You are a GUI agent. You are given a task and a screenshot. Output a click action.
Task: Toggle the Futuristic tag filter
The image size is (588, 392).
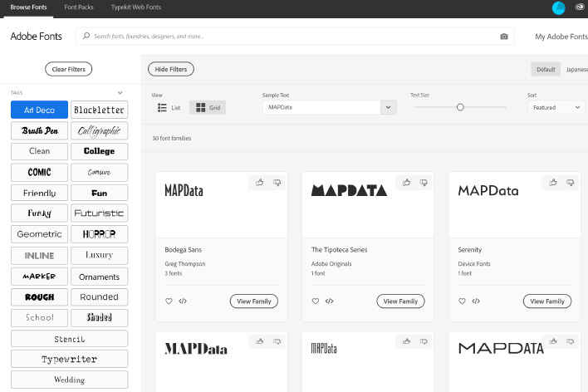click(x=100, y=213)
